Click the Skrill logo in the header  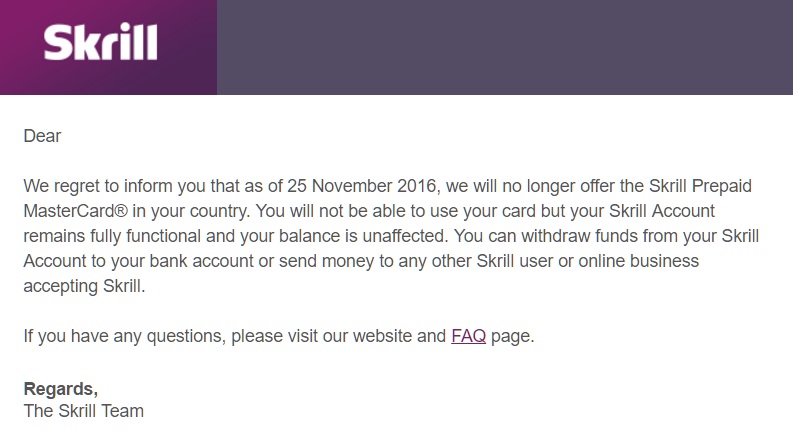click(100, 44)
